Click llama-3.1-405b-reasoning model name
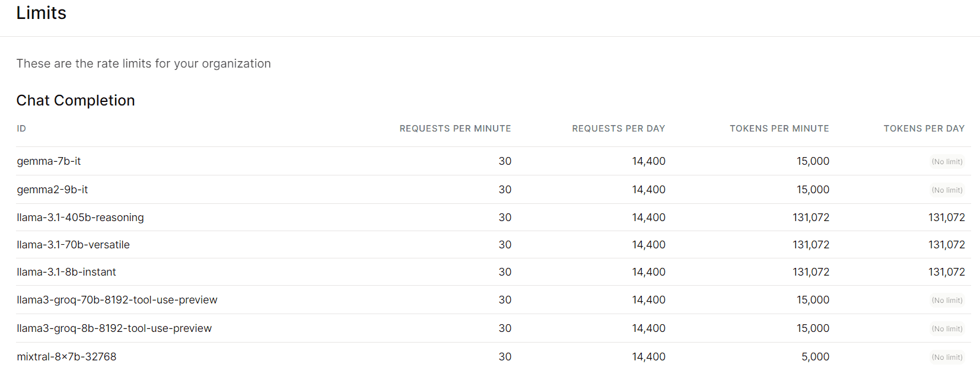The height and width of the screenshot is (374, 980). (80, 218)
